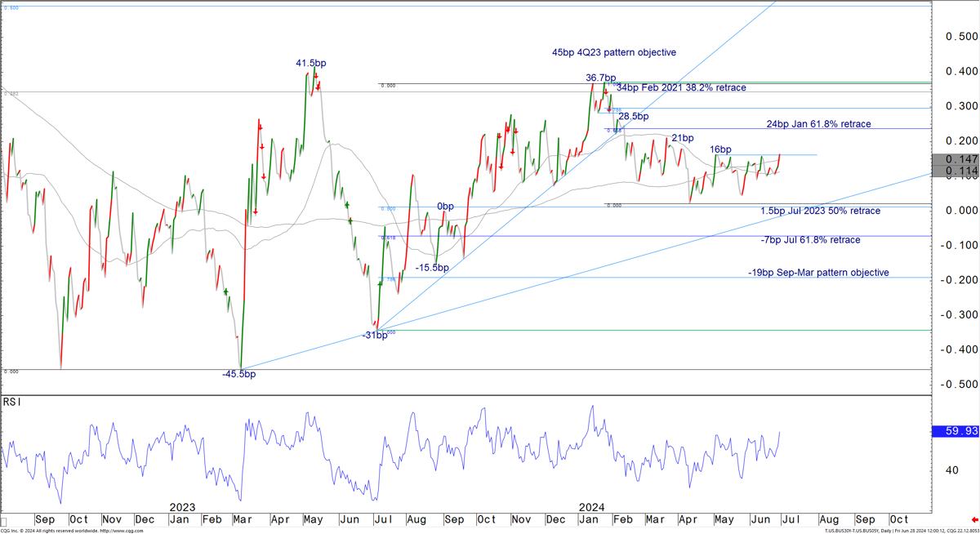
Task: Select the -19bp Sep-Mar pattern objective text
Action: pos(818,273)
